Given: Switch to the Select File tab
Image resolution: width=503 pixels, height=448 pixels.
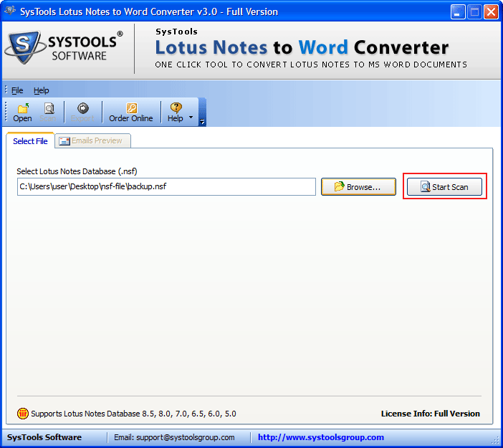Looking at the screenshot, I should [31, 141].
